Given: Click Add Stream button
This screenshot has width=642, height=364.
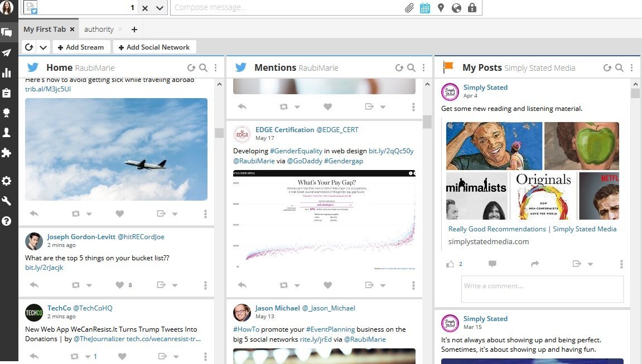Looking at the screenshot, I should pos(81,47).
